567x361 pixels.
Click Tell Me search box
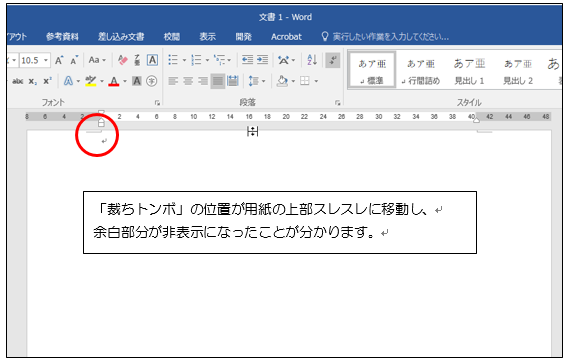(385, 37)
